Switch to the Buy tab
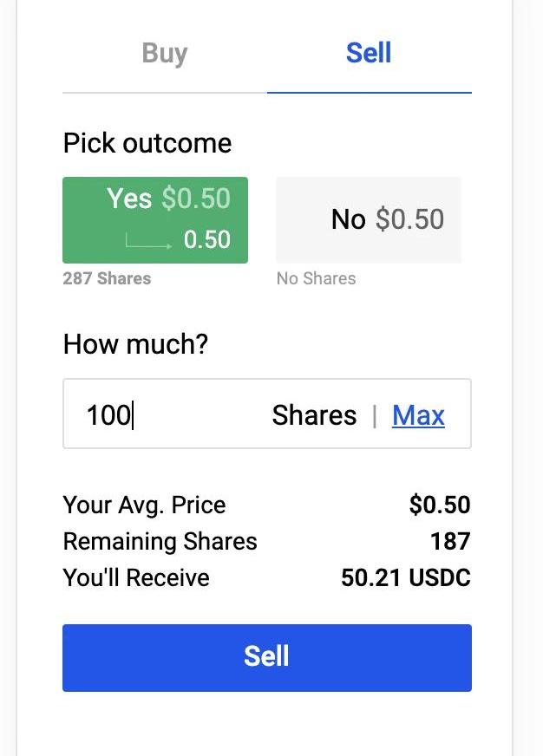543x756 pixels. (164, 54)
